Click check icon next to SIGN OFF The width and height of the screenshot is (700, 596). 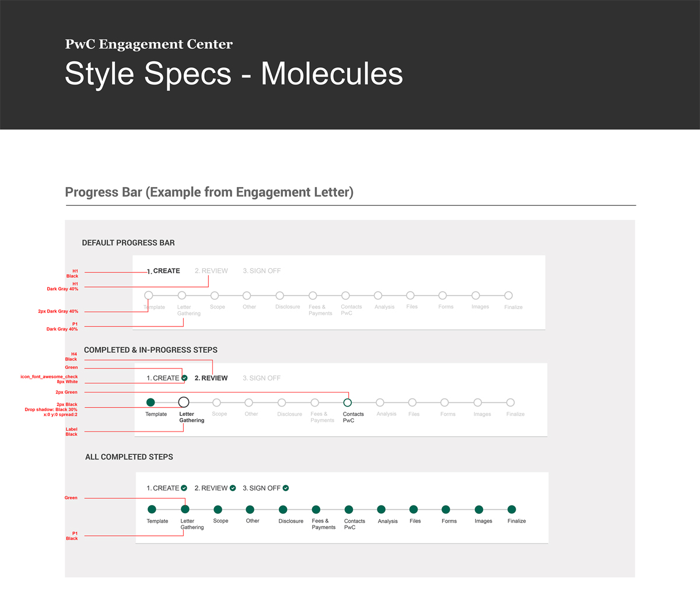point(286,488)
